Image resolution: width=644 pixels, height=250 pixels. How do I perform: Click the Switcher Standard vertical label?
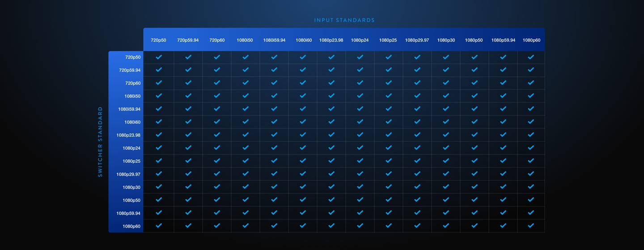tap(100, 142)
